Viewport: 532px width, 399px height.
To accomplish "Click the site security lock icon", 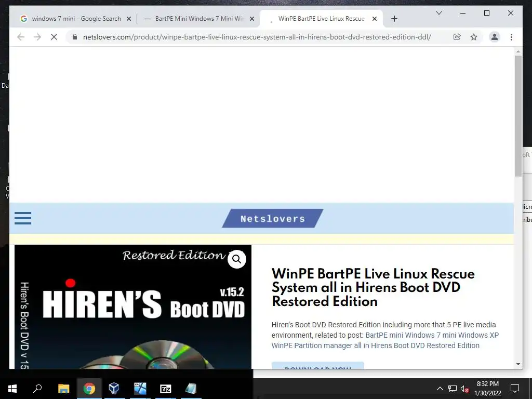I will pos(75,37).
